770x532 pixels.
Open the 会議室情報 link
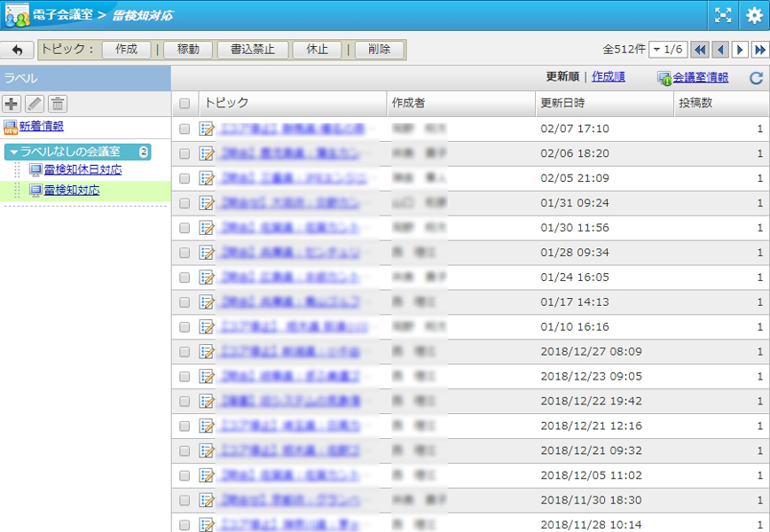[x=699, y=78]
